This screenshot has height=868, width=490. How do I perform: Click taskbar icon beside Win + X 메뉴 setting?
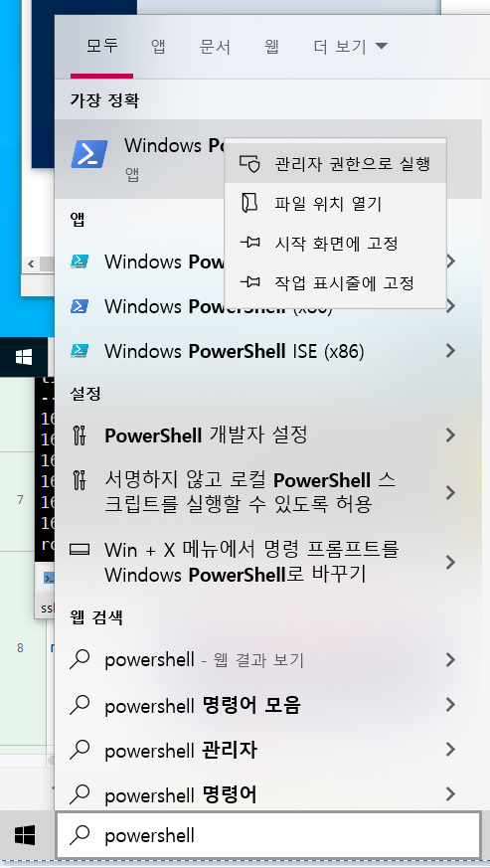click(80, 550)
